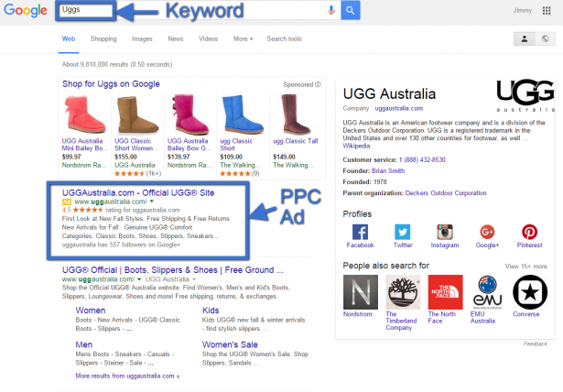Click the $109.00 product price
This screenshot has height=392, width=563.
point(232,157)
